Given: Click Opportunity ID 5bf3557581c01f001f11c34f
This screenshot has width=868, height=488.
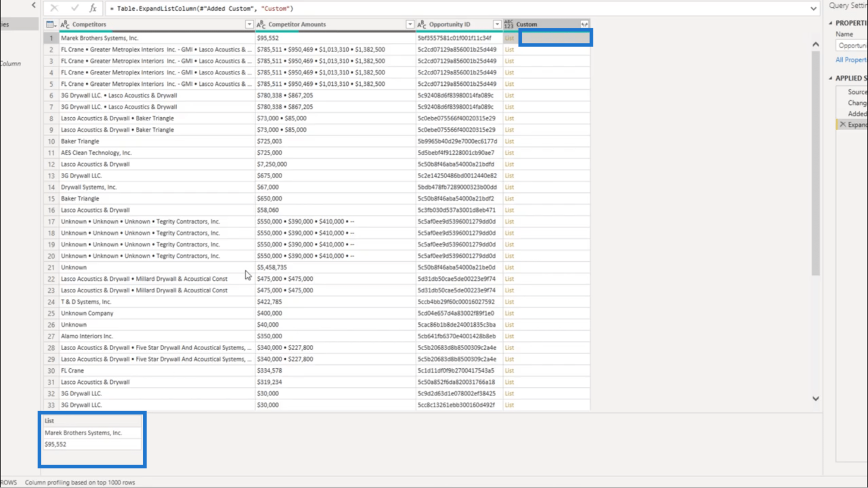Looking at the screenshot, I should point(459,38).
